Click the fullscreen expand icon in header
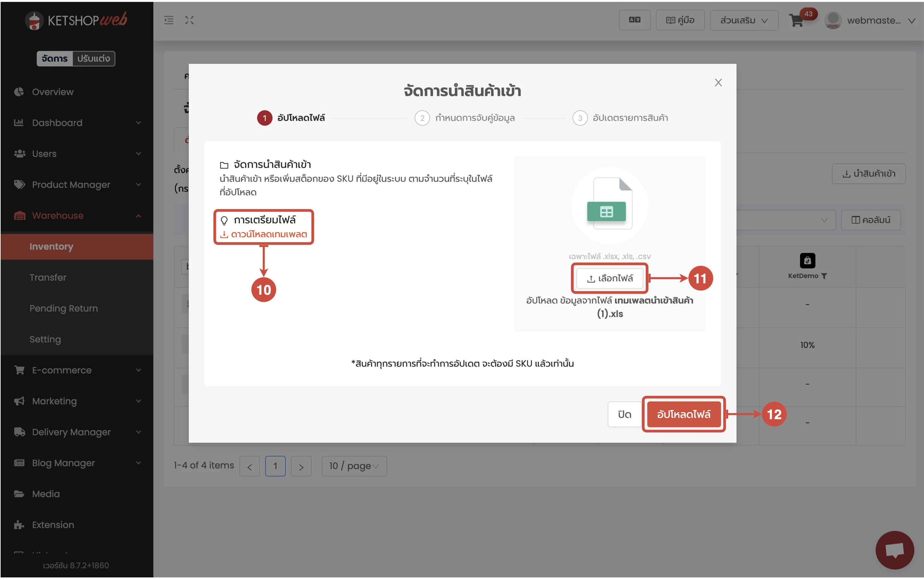The height and width of the screenshot is (580, 924). [x=189, y=20]
